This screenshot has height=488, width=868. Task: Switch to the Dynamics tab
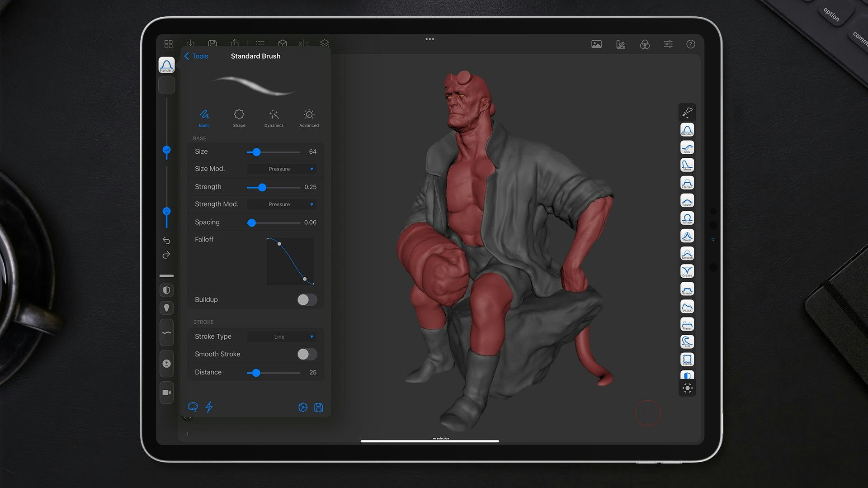[x=274, y=118]
